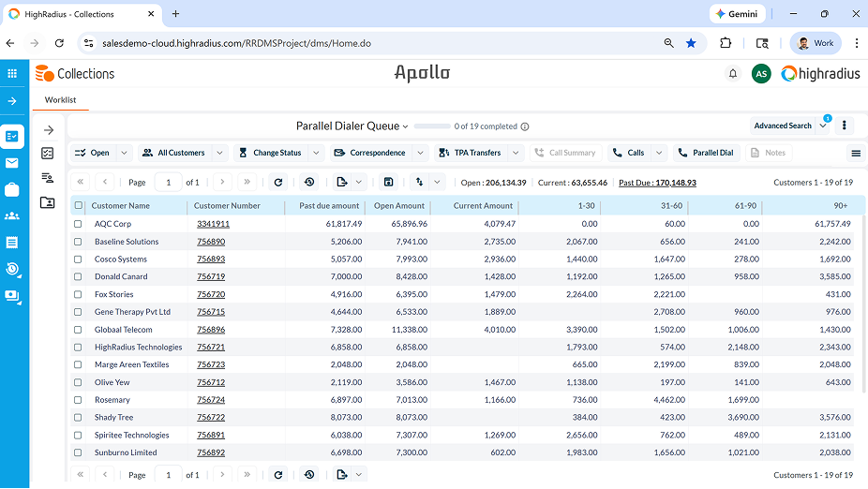
Task: Click the save grid layout icon
Action: 388,182
